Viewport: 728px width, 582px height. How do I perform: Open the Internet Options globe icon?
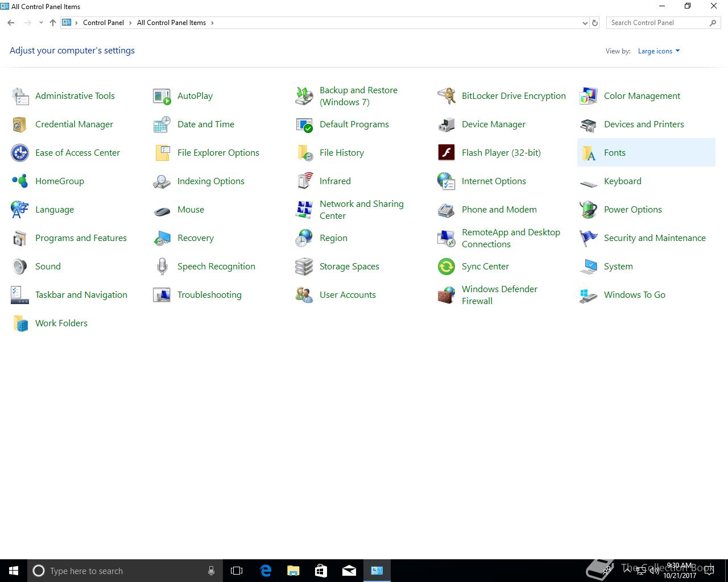[446, 181]
